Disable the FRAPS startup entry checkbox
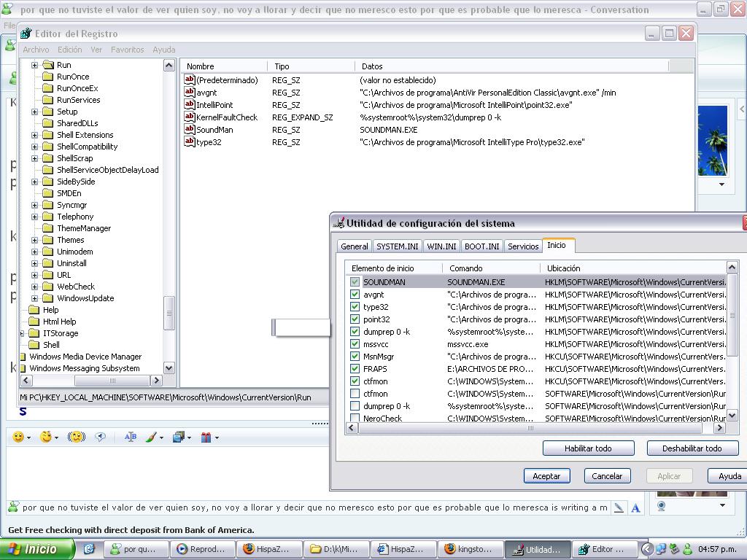This screenshot has height=560, width=747. pyautogui.click(x=355, y=369)
